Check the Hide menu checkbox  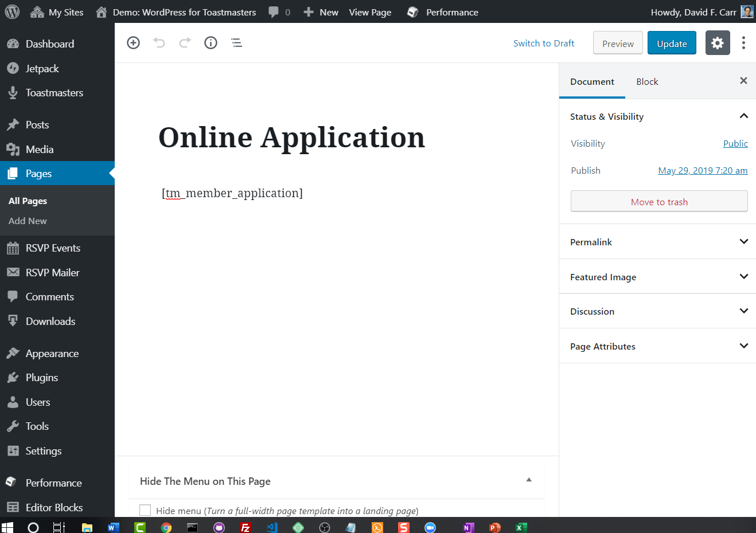point(145,510)
